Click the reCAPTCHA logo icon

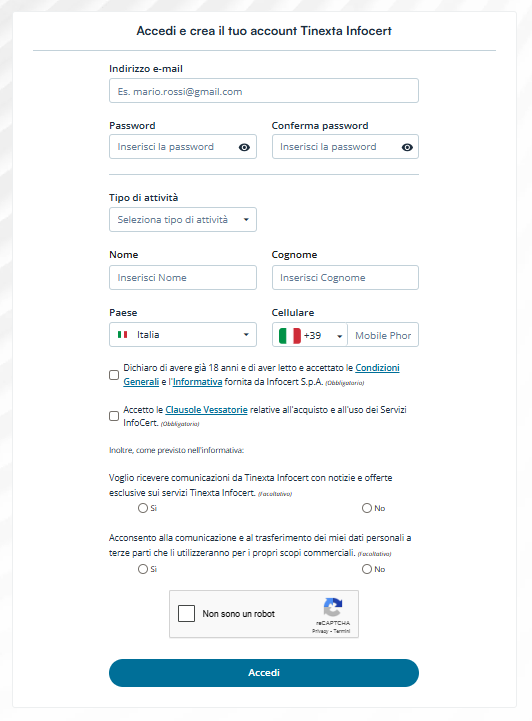pyautogui.click(x=333, y=607)
